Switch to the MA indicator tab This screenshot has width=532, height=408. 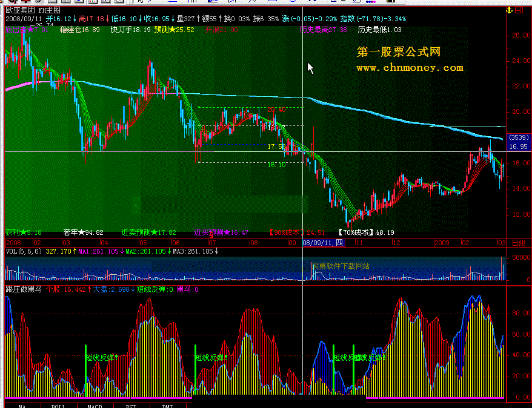click(22, 406)
